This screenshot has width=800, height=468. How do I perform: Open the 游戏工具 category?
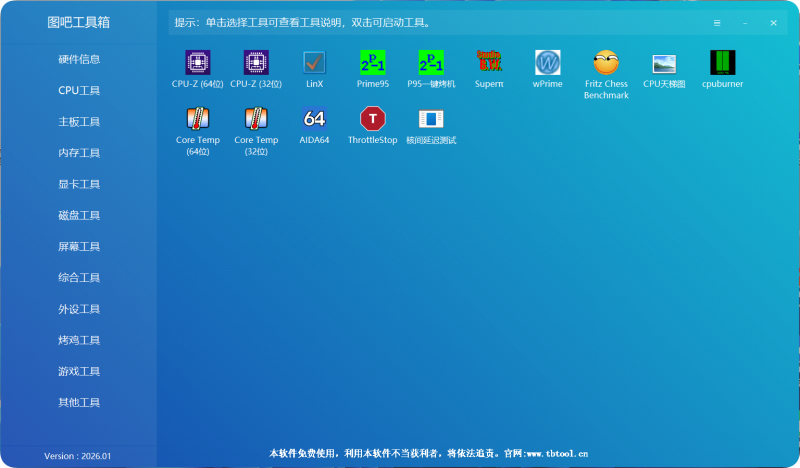[x=79, y=371]
